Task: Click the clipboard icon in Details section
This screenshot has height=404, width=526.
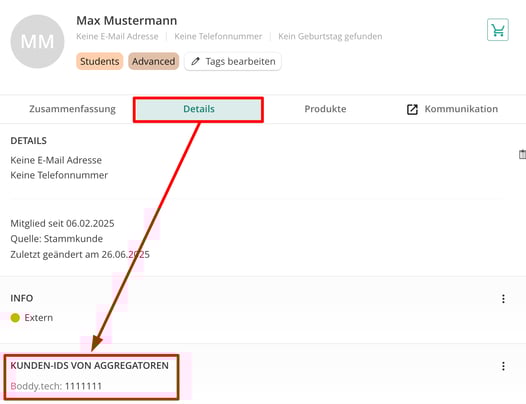Action: [522, 154]
